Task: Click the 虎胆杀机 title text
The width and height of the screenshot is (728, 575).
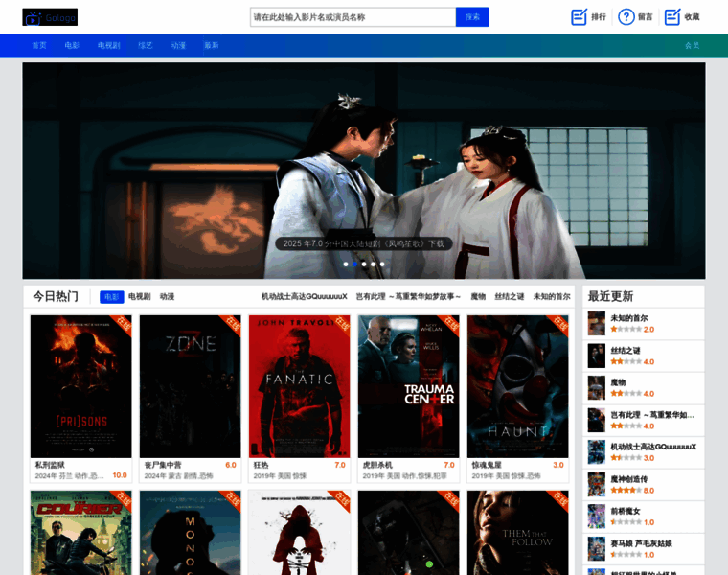Action: pos(378,465)
